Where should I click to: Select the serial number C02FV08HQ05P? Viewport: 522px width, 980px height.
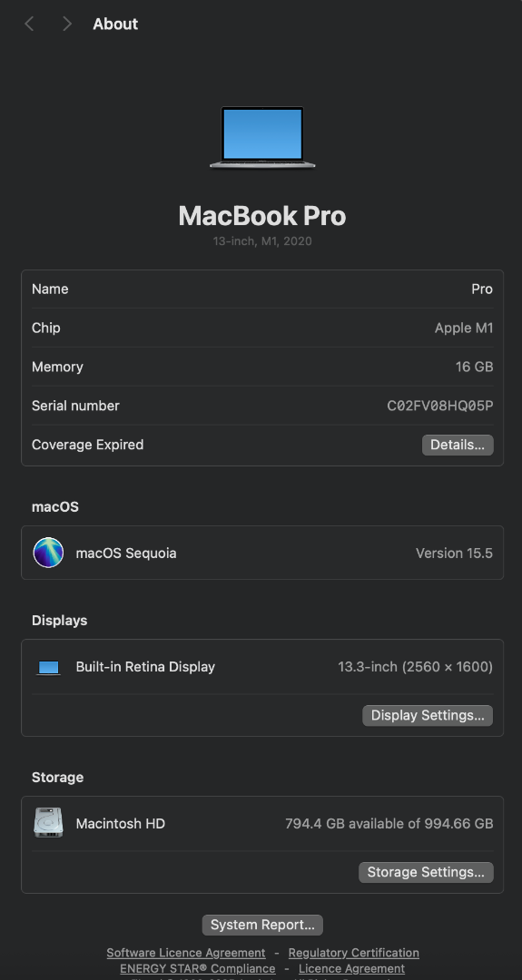[440, 406]
